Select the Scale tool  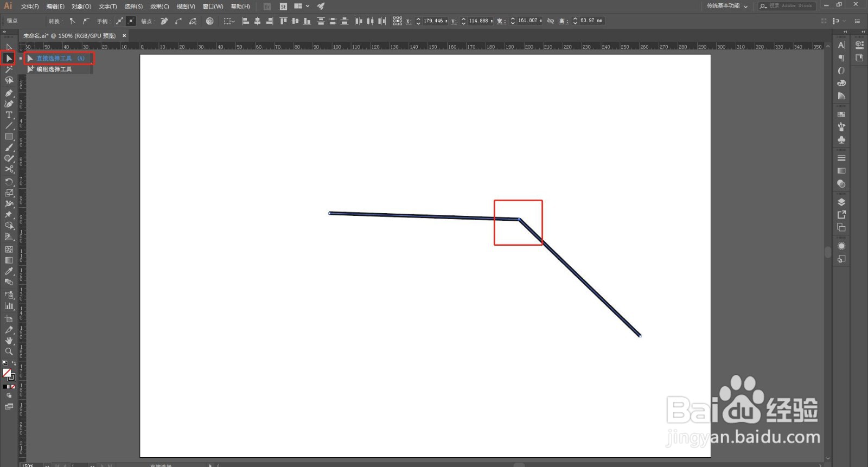[x=9, y=193]
